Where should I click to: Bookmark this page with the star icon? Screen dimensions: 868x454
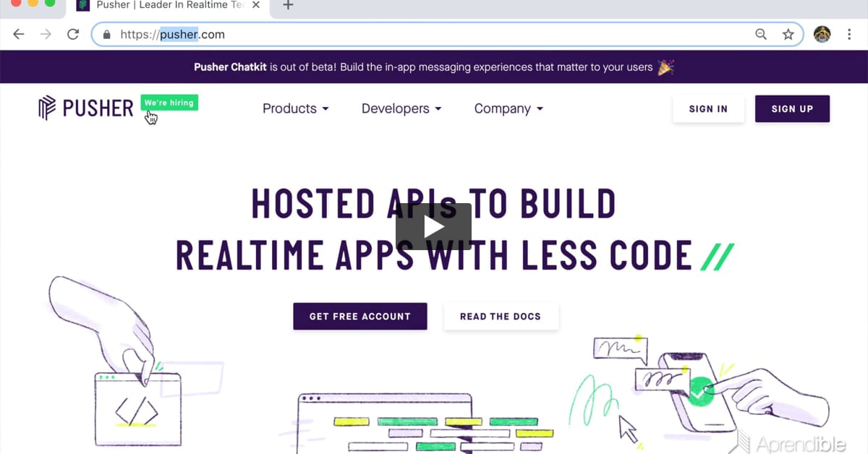point(788,34)
